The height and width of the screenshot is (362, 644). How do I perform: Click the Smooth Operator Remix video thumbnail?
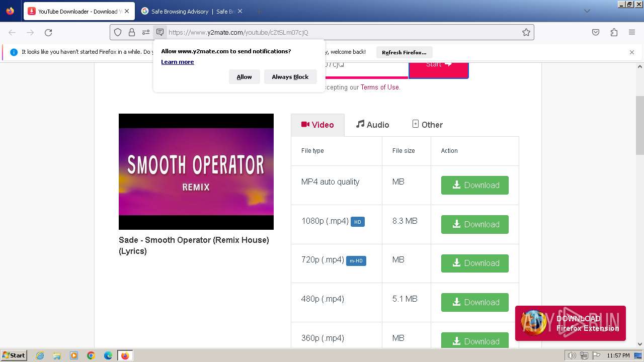[x=196, y=171]
